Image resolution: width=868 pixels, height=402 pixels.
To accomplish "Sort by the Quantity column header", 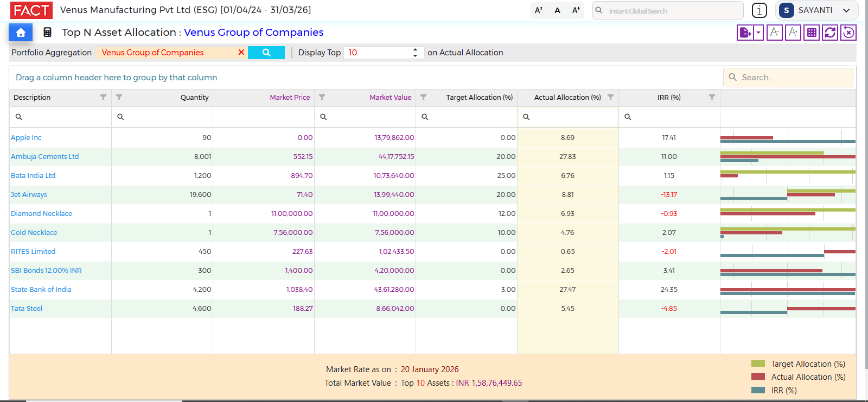I will [x=194, y=98].
